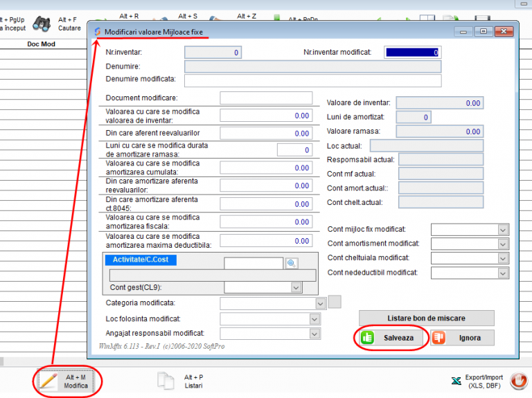Screen dimensions: 532x398
Task: Focus the Denumire modificata text field
Action: (x=312, y=81)
